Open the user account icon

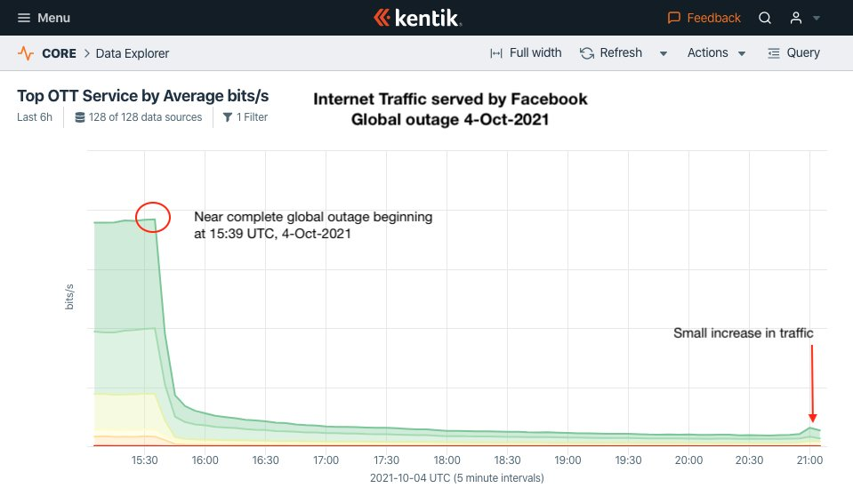[796, 18]
